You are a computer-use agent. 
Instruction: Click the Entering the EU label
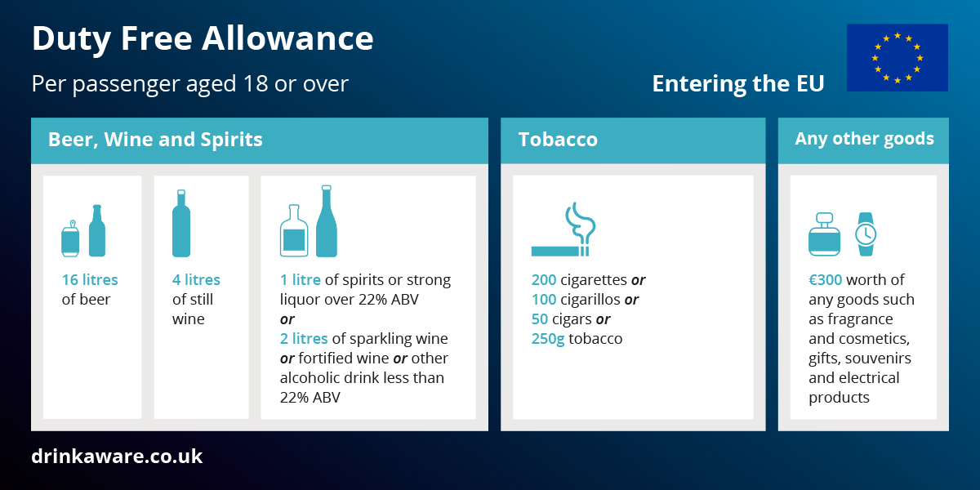click(x=737, y=84)
